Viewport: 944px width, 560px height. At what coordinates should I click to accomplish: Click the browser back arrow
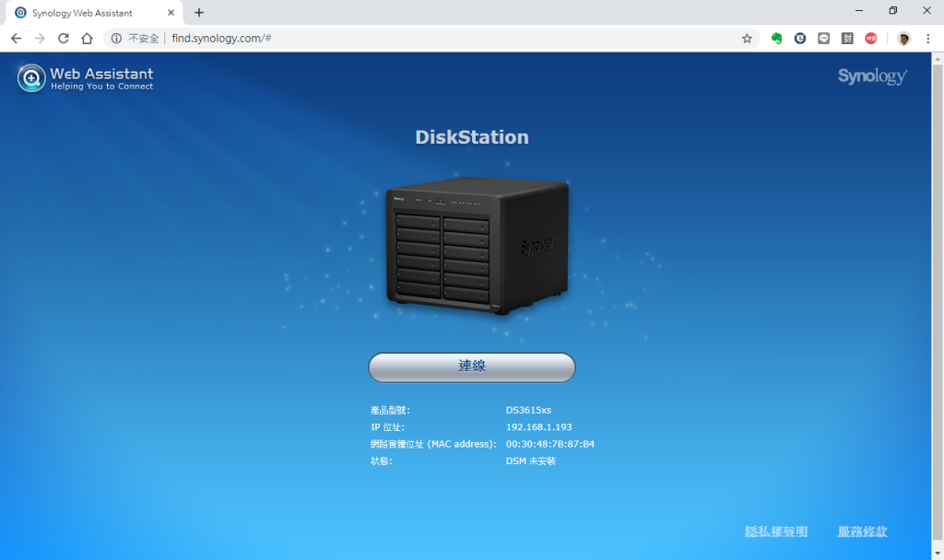click(x=17, y=39)
